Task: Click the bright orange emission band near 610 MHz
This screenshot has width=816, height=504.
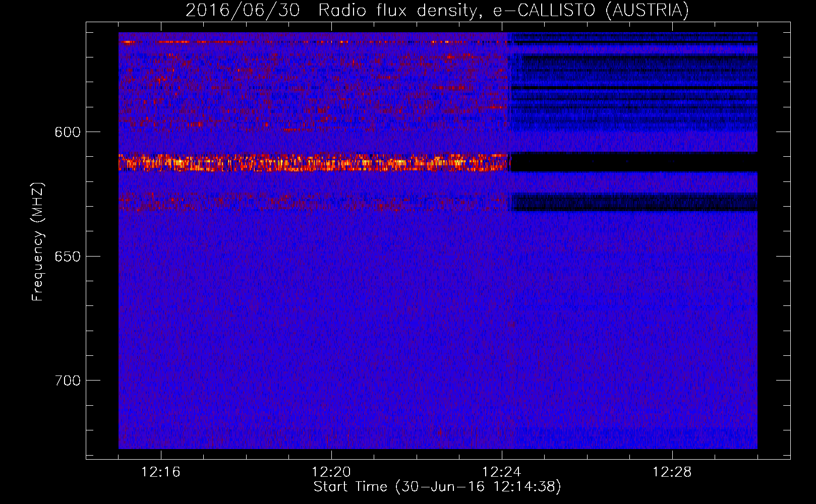Action: (x=313, y=163)
